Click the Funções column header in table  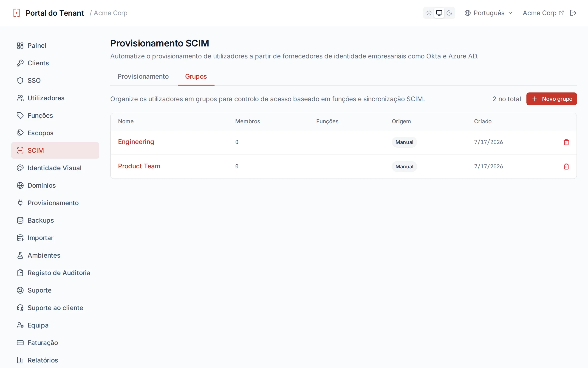point(327,121)
